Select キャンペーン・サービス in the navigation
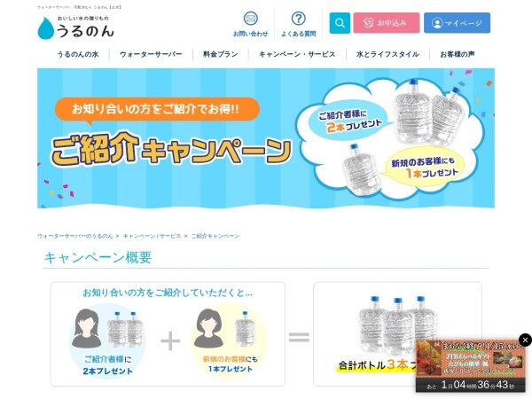The width and height of the screenshot is (532, 399). (297, 54)
